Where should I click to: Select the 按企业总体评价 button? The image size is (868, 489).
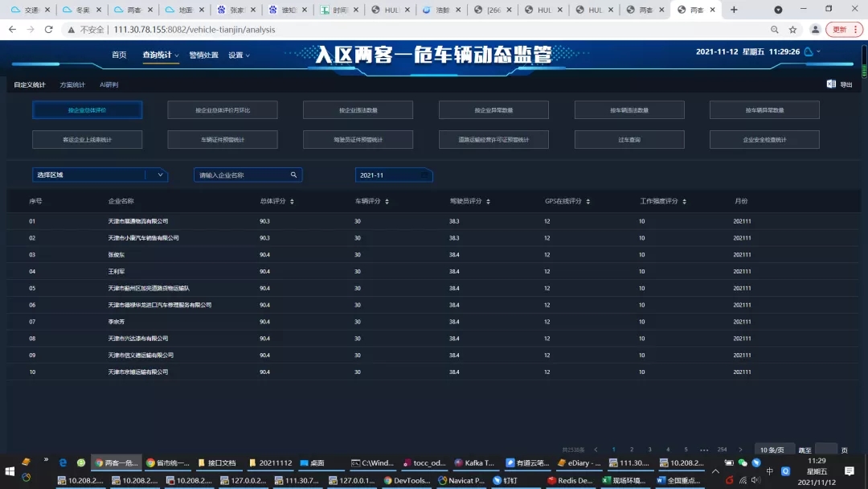tap(88, 109)
